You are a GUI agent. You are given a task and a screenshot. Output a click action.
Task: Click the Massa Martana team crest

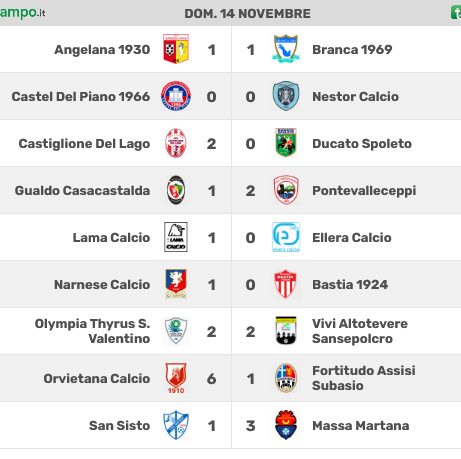pyautogui.click(x=286, y=425)
